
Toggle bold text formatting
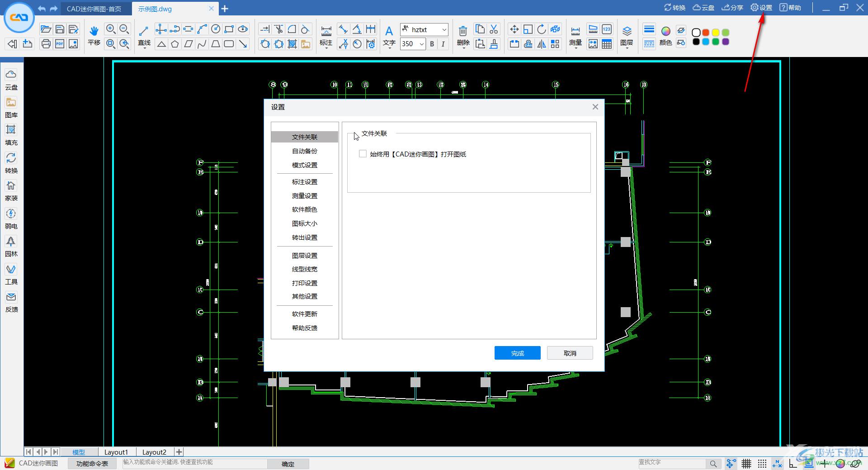point(432,44)
